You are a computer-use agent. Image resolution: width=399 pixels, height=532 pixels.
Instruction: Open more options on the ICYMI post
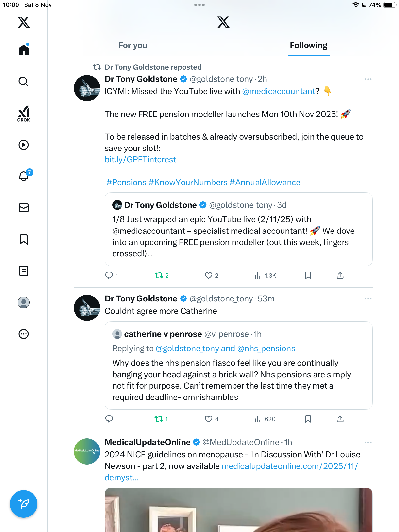[368, 79]
